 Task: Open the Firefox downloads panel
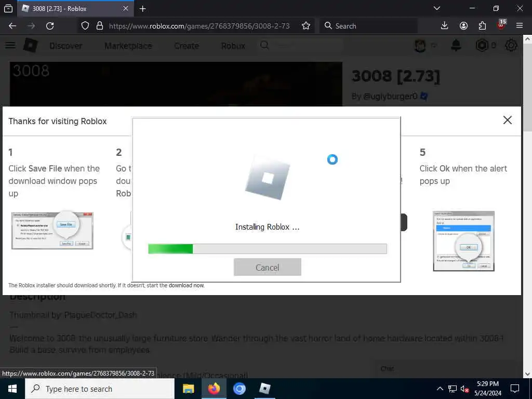coord(444,26)
